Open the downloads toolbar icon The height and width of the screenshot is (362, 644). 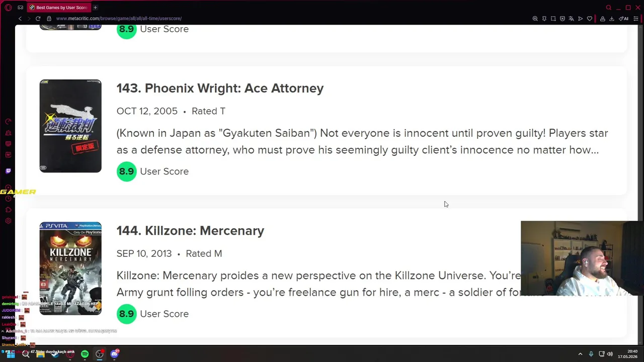click(x=611, y=19)
